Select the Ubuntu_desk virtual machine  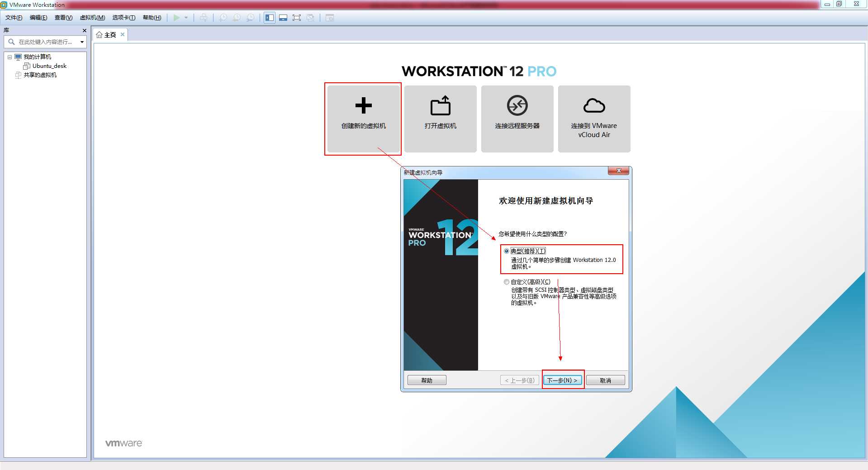click(49, 66)
